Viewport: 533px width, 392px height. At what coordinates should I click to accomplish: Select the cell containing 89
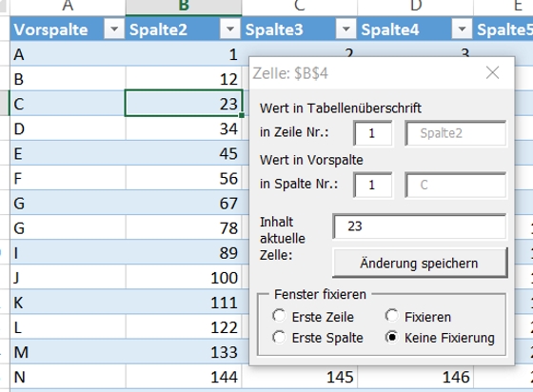(184, 252)
